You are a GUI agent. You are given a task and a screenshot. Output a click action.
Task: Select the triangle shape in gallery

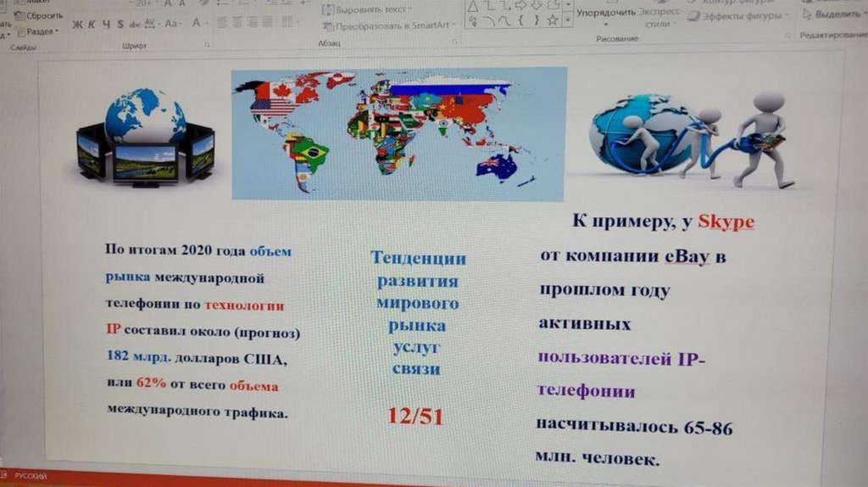click(473, 7)
